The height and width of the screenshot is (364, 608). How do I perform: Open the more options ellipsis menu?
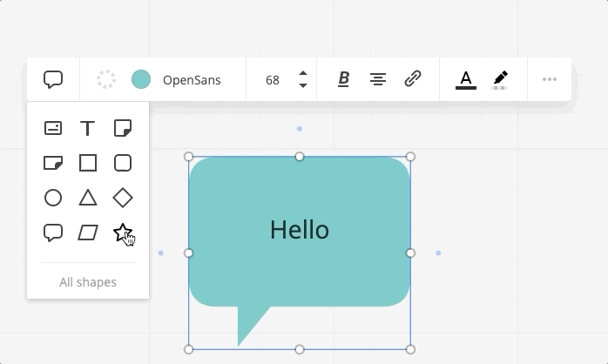[550, 79]
